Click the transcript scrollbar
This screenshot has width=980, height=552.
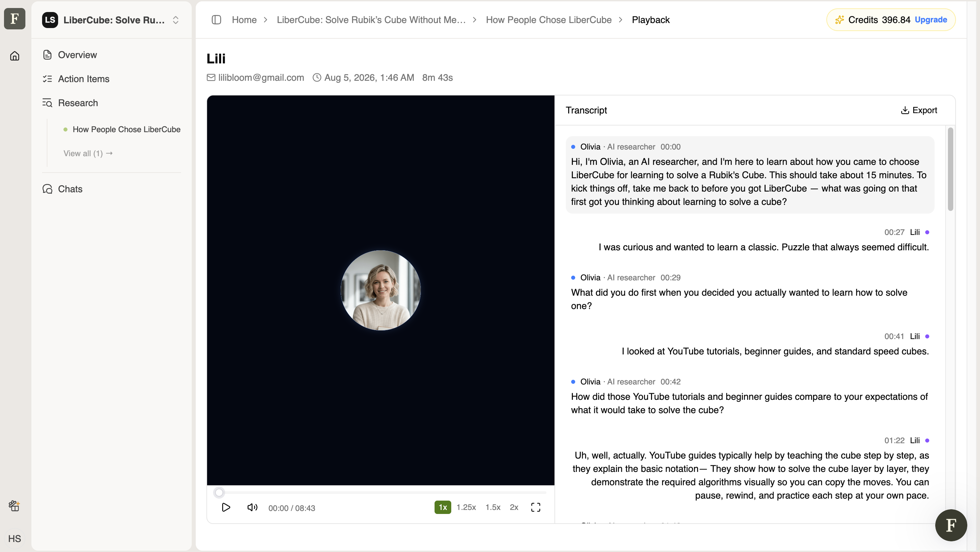click(950, 169)
